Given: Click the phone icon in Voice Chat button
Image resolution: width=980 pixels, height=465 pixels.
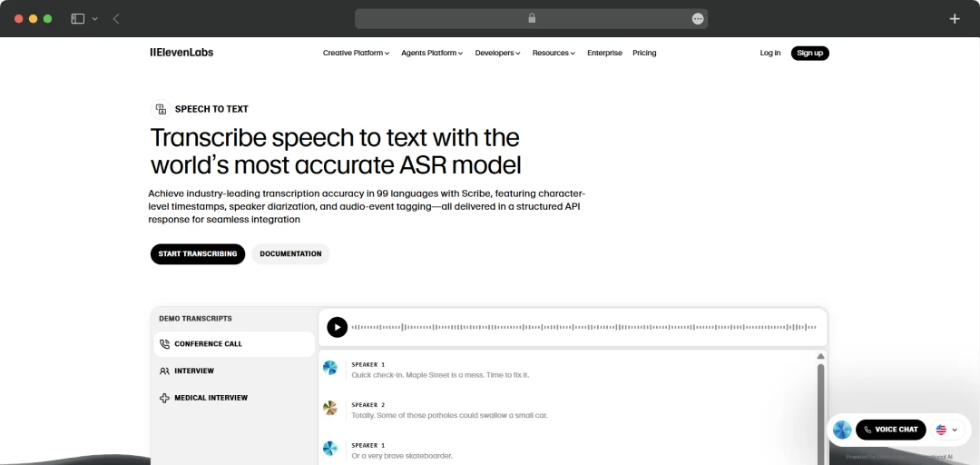Looking at the screenshot, I should click(867, 430).
